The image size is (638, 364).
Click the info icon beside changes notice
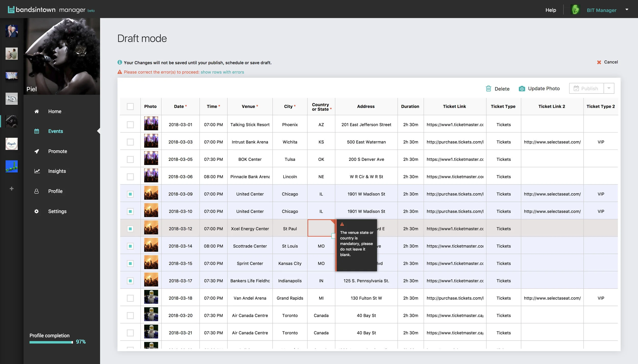(x=119, y=62)
